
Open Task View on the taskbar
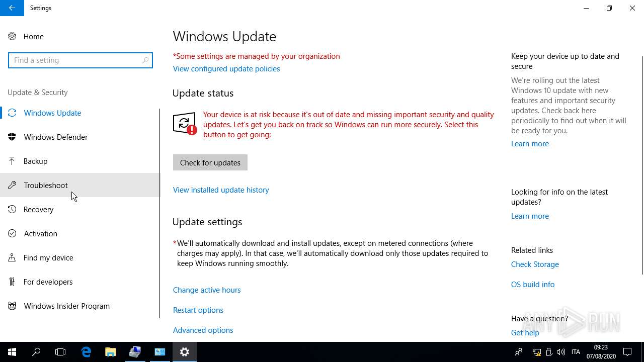pyautogui.click(x=60, y=352)
